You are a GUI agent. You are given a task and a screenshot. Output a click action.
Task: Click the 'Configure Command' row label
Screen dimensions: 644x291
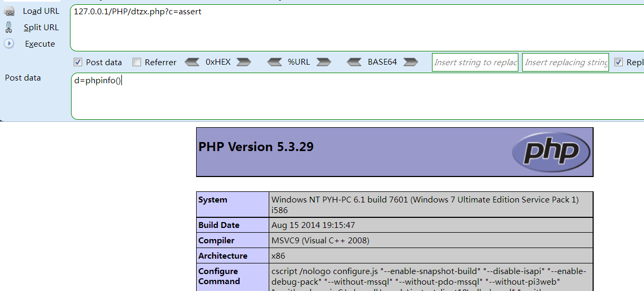click(x=218, y=276)
